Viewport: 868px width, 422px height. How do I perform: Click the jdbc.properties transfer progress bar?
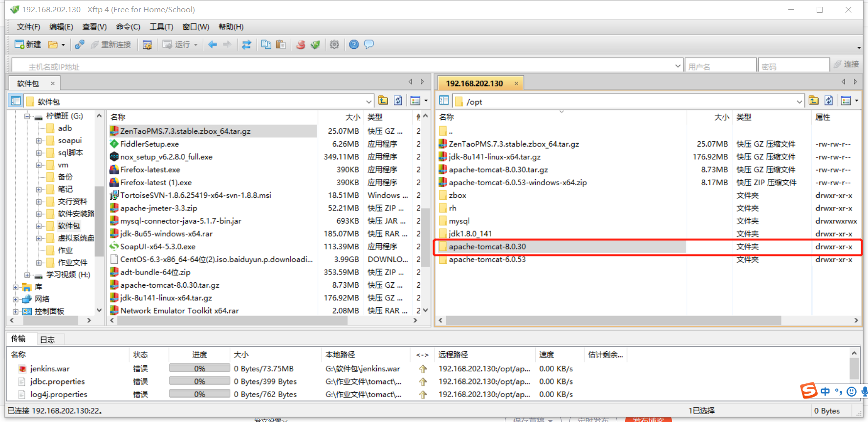199,381
